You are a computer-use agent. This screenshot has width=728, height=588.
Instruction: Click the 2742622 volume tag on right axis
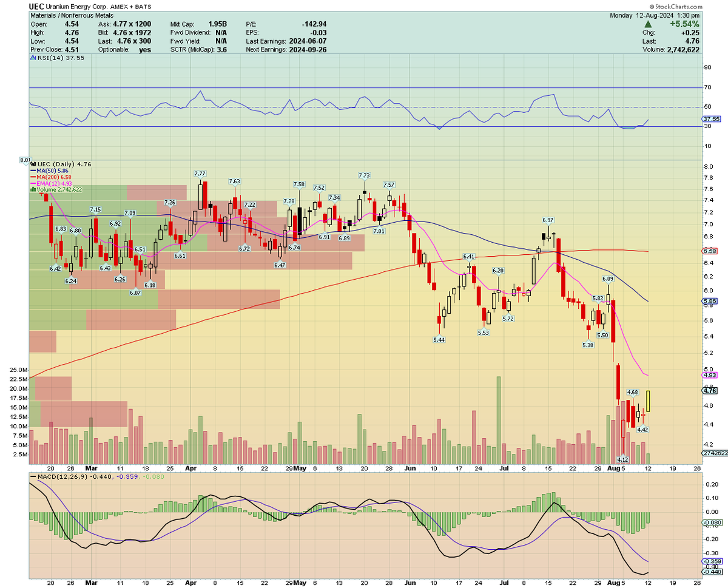point(713,453)
